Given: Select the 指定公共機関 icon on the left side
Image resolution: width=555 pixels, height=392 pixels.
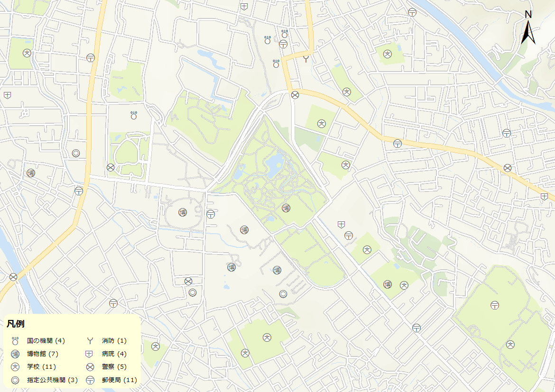Looking at the screenshot, I should (75, 153).
